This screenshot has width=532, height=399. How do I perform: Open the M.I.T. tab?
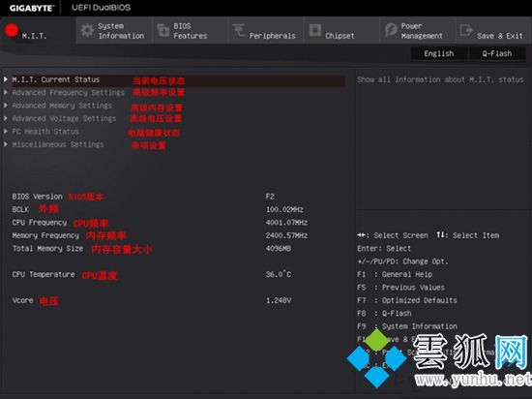pos(38,31)
